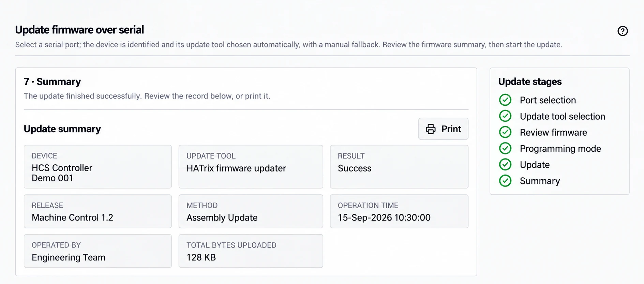Click the TOTAL BYTES UPLOADED field label
The image size is (644, 284).
(231, 245)
